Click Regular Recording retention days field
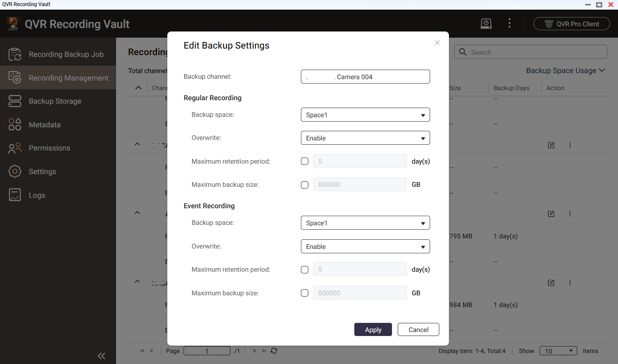618x364 pixels. [x=360, y=161]
